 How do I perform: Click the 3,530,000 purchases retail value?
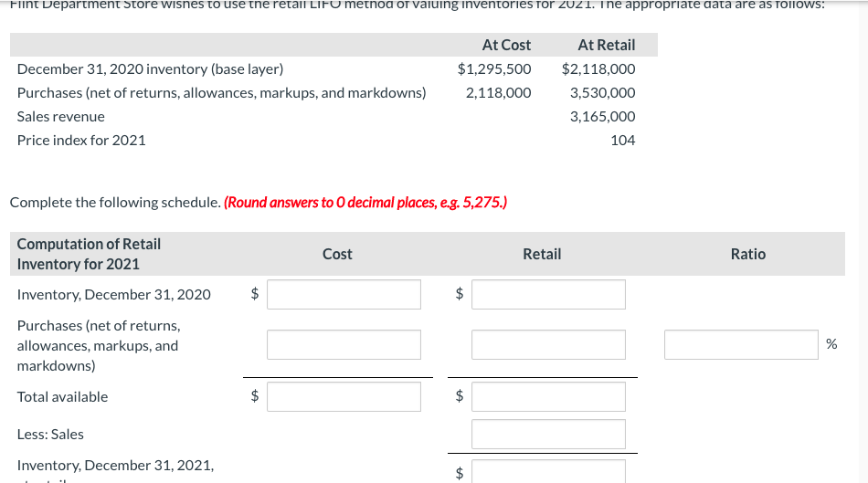[603, 93]
